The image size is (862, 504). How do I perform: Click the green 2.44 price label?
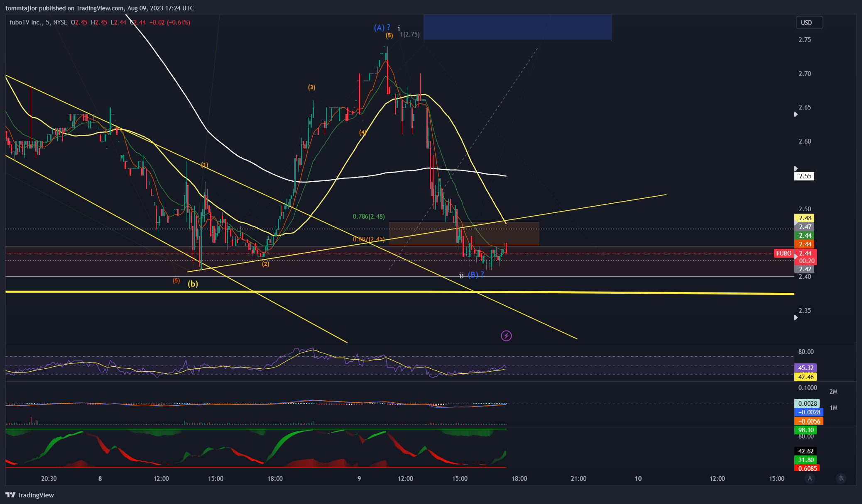pos(804,236)
